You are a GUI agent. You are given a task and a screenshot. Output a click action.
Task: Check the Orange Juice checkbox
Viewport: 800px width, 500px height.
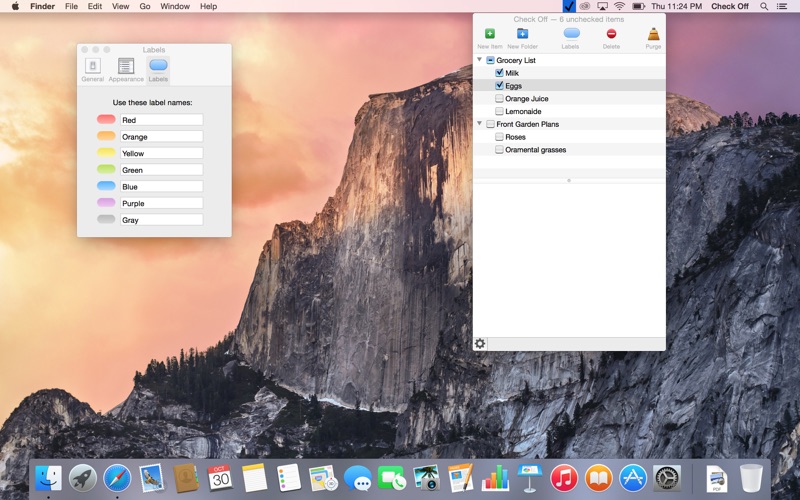500,99
